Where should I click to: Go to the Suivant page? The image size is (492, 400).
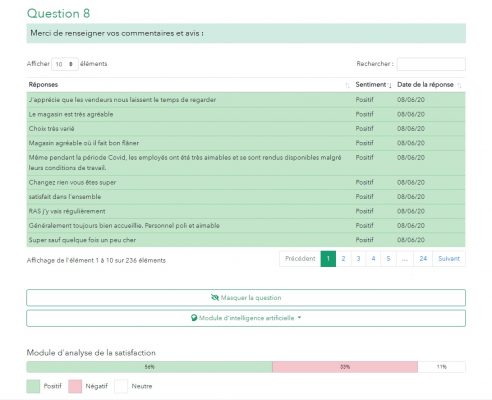pyautogui.click(x=449, y=259)
